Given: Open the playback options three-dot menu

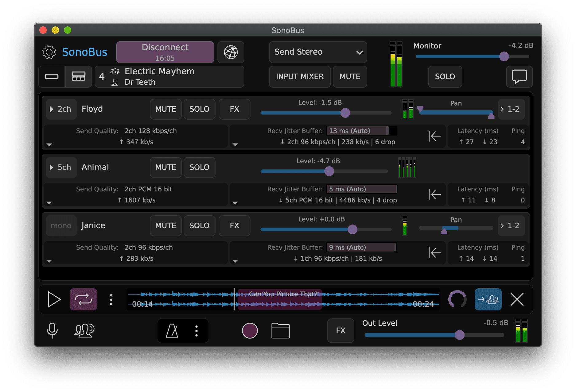Looking at the screenshot, I should pos(111,299).
